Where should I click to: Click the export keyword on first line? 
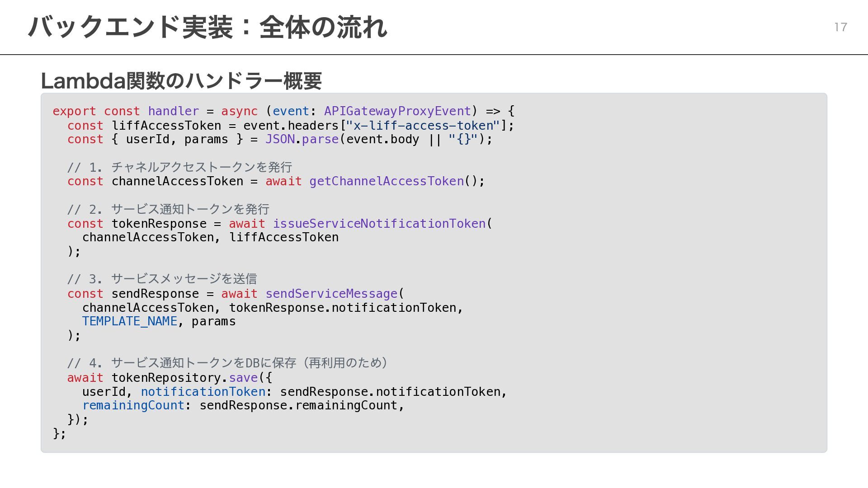point(74,111)
